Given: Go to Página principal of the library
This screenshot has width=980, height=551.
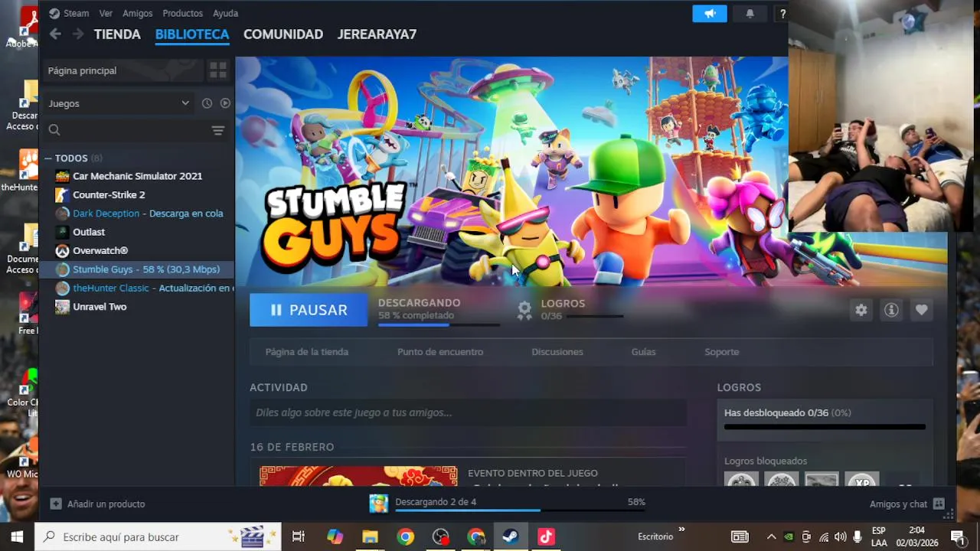Looking at the screenshot, I should (122, 70).
